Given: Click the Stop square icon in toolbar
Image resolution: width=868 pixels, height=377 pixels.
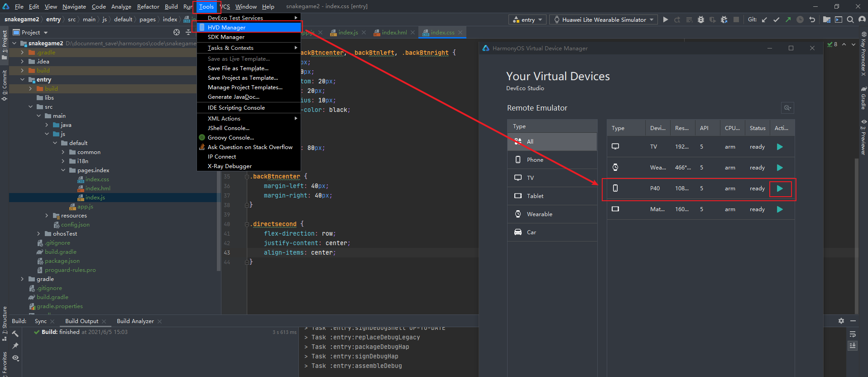Looking at the screenshot, I should coord(736,19).
